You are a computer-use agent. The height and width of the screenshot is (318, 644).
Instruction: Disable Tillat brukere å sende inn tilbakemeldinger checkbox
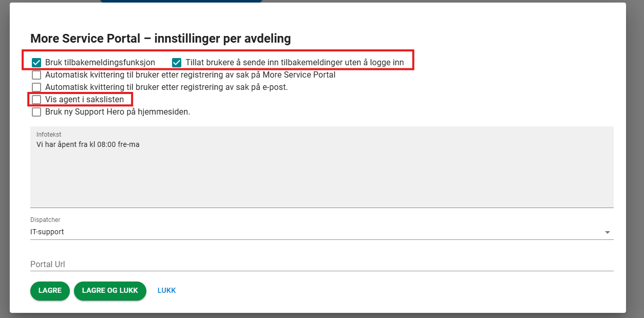coord(177,63)
